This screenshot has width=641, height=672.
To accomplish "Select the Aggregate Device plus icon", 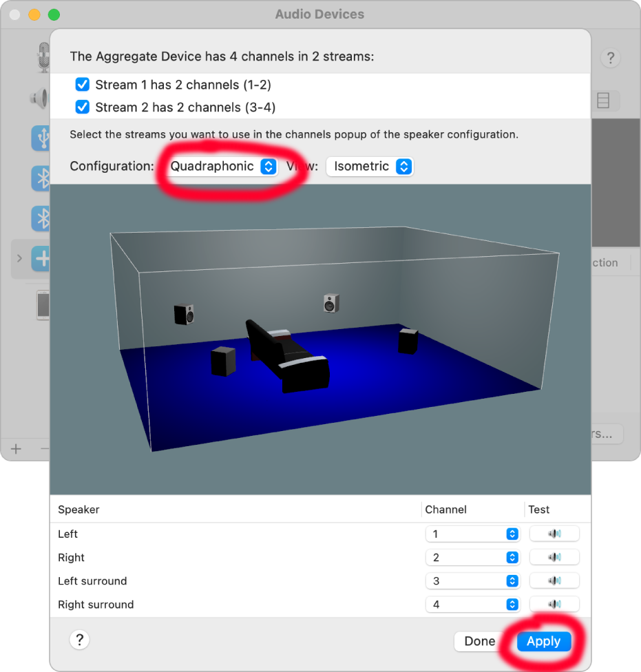I will [41, 259].
